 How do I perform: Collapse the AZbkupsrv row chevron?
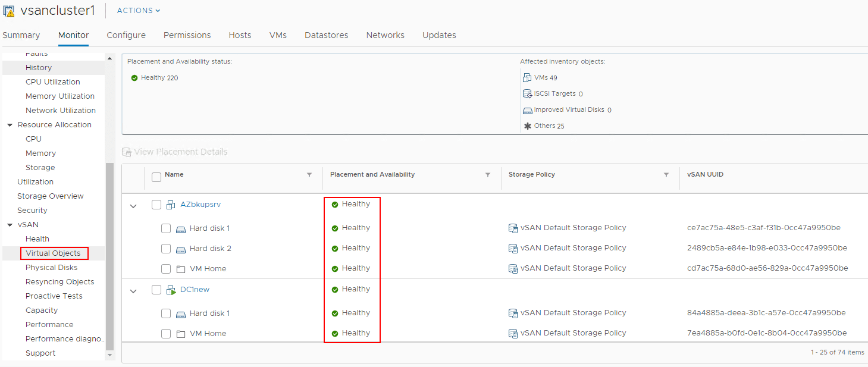click(x=133, y=206)
